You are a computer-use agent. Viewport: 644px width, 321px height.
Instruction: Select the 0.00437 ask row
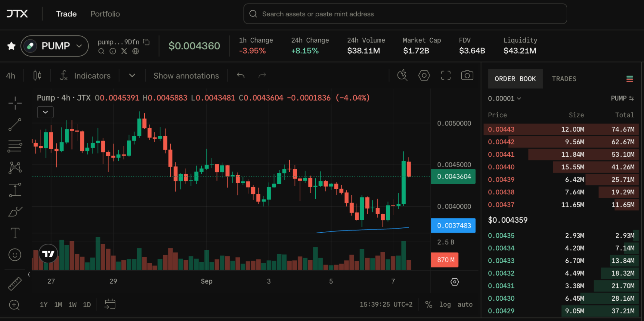click(561, 205)
